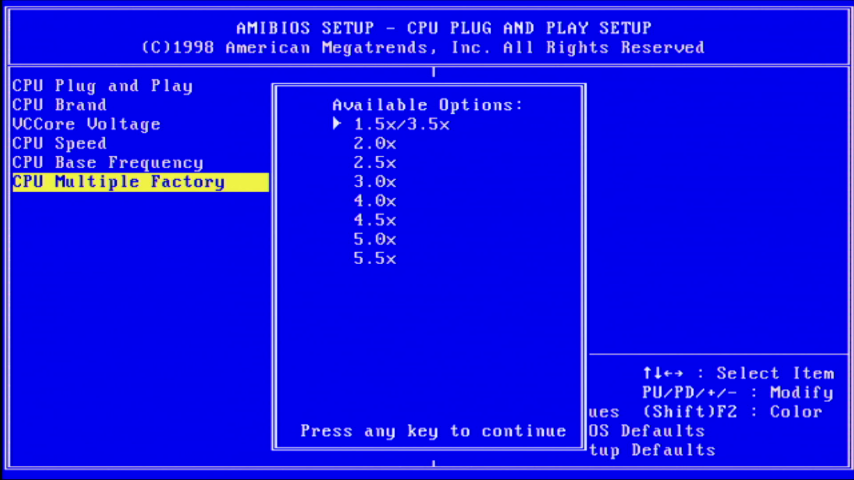
Task: Click the Available Options heading
Action: click(x=427, y=105)
